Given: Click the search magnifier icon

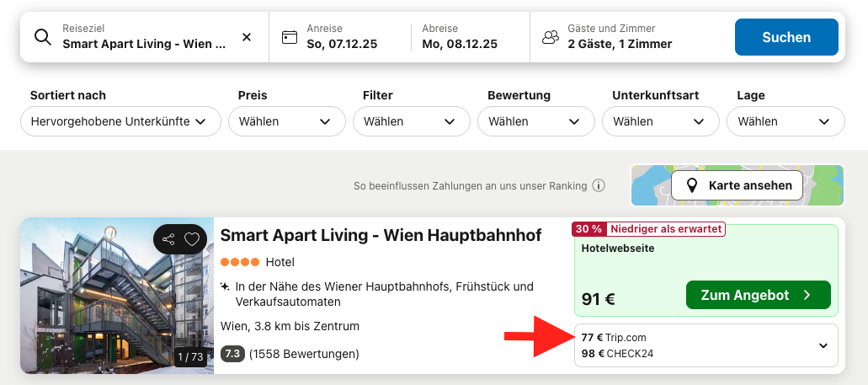Looking at the screenshot, I should [x=43, y=37].
